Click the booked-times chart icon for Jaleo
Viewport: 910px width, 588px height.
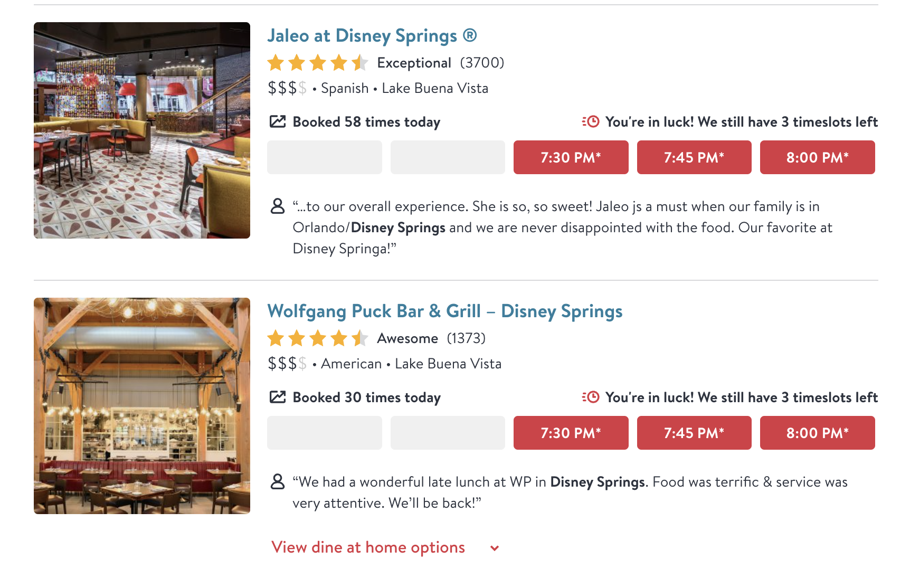pyautogui.click(x=278, y=122)
